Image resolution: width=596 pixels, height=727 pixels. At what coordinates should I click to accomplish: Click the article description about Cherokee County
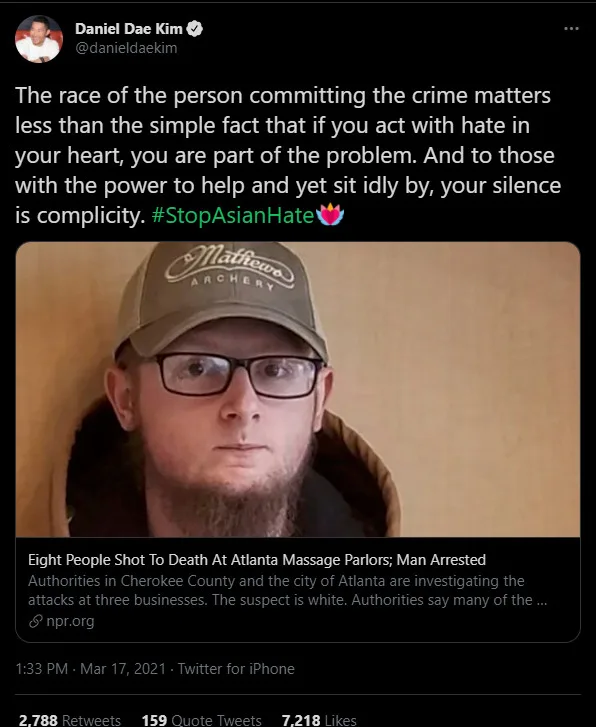pyautogui.click(x=288, y=590)
